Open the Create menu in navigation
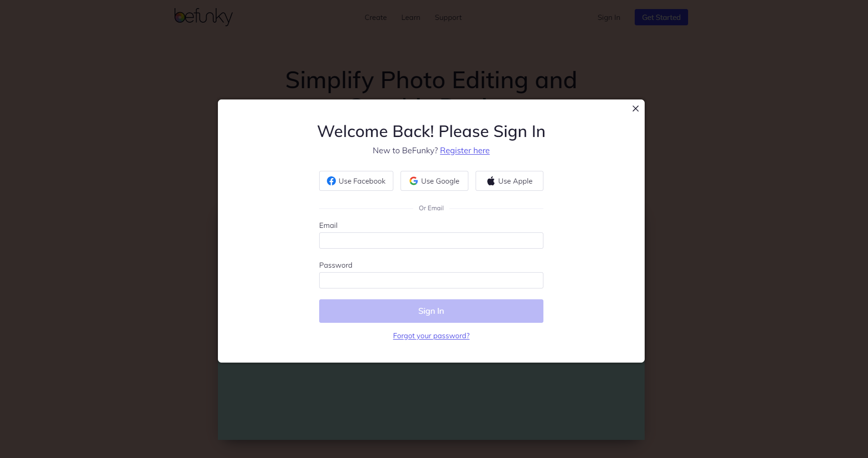 376,18
